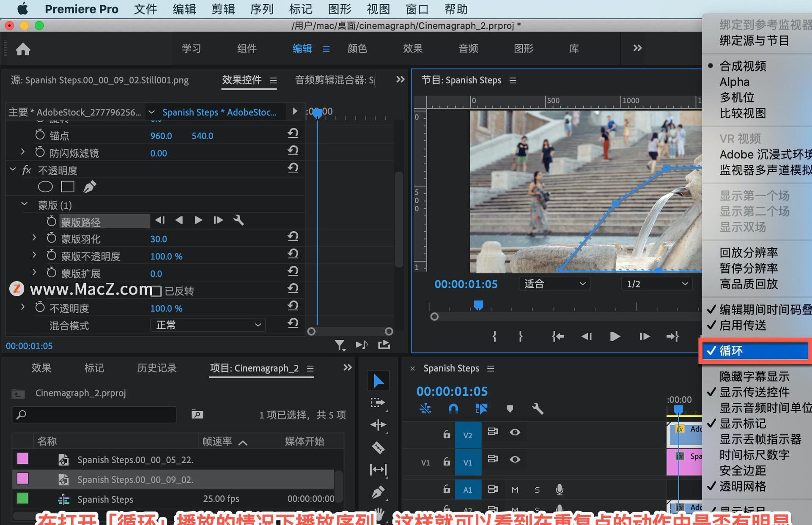Select the Track Select Forward tool
812x525 pixels.
tap(378, 403)
